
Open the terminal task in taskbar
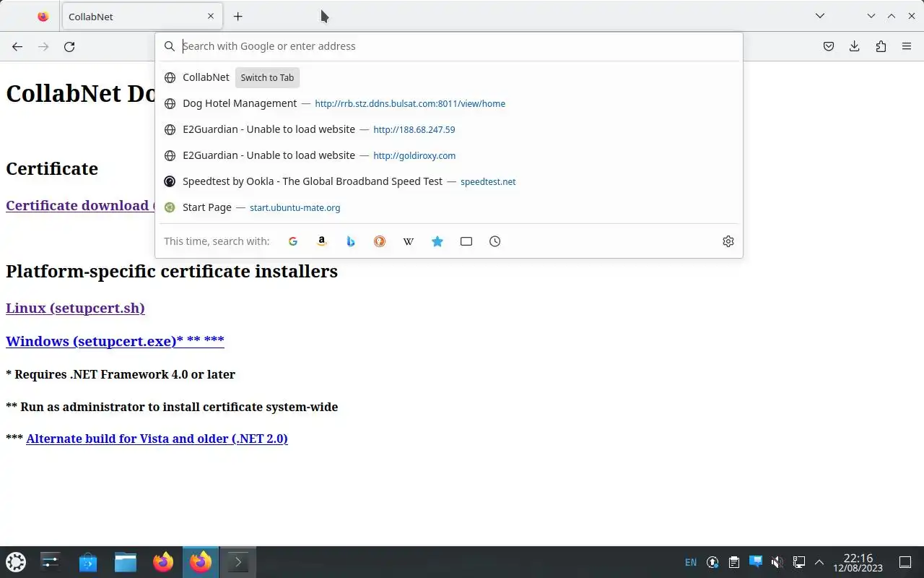click(237, 562)
